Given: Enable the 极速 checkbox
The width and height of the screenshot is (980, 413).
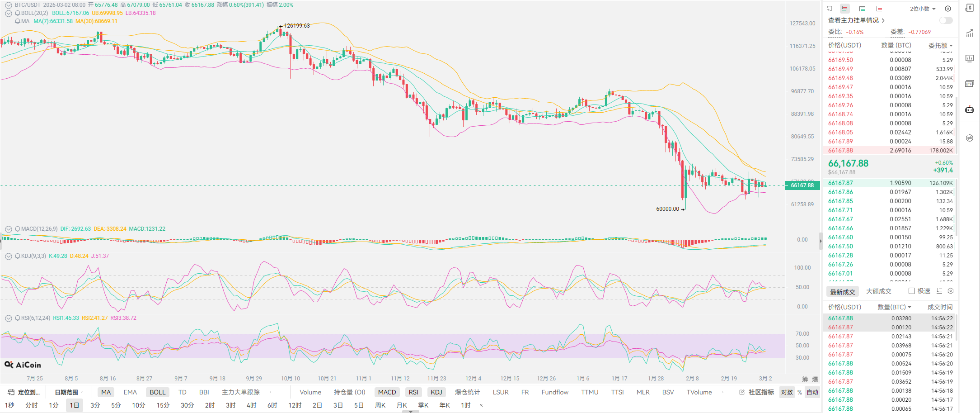Looking at the screenshot, I should [x=912, y=291].
